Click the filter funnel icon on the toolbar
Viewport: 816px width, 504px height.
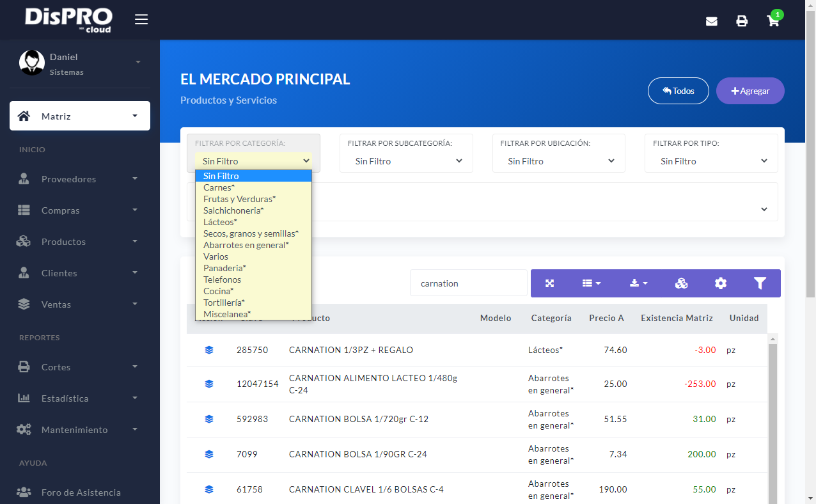tap(760, 282)
